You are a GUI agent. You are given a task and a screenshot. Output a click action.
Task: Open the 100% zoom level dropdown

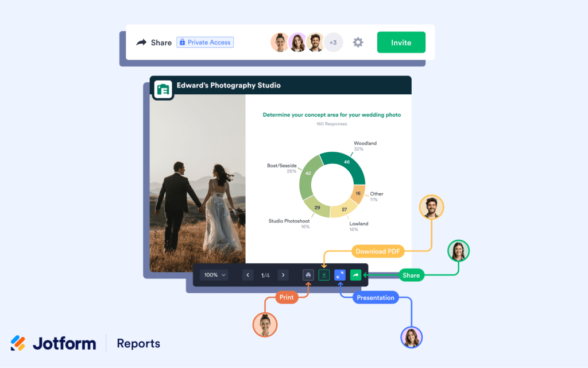tap(214, 275)
